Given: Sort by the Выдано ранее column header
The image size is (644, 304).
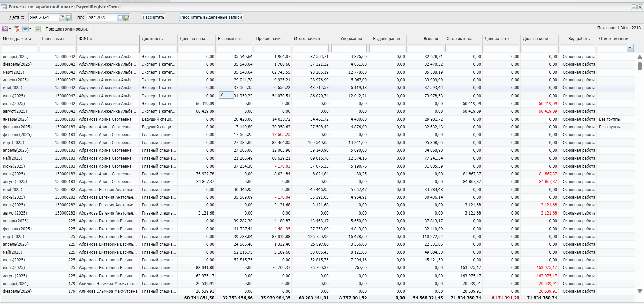Looking at the screenshot, I should click(387, 39).
